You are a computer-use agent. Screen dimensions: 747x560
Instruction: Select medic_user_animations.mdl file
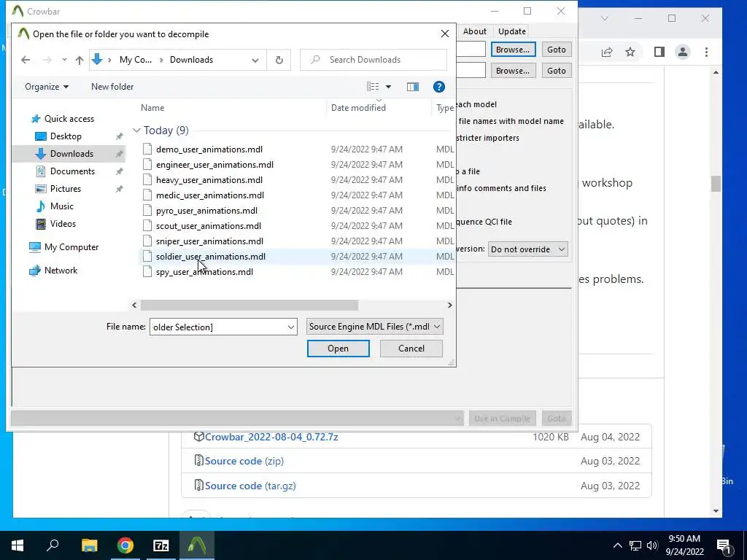pyautogui.click(x=209, y=195)
